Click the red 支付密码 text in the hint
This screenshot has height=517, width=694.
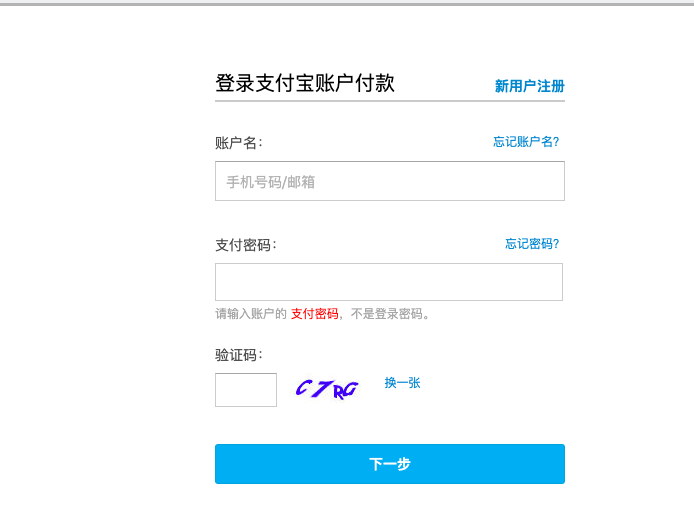pyautogui.click(x=314, y=314)
